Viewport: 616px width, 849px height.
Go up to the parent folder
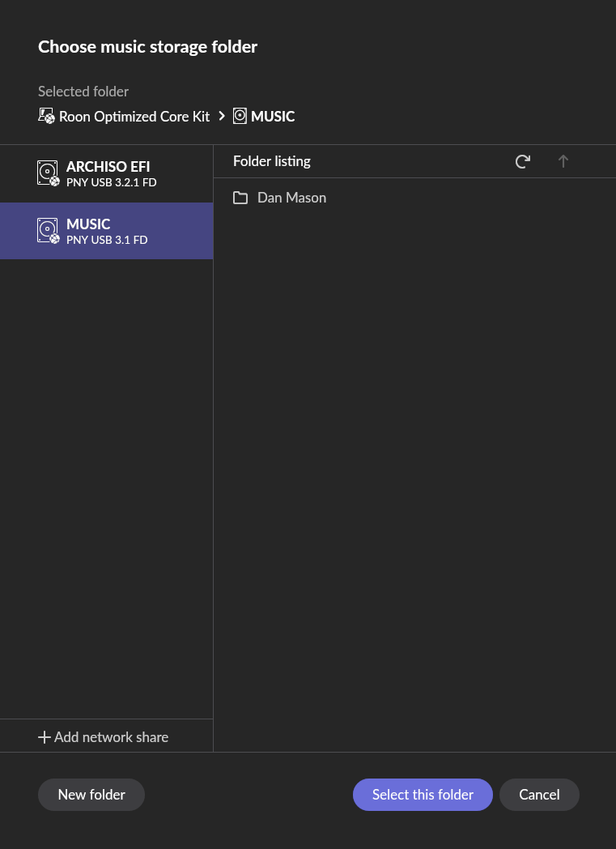[x=563, y=161]
